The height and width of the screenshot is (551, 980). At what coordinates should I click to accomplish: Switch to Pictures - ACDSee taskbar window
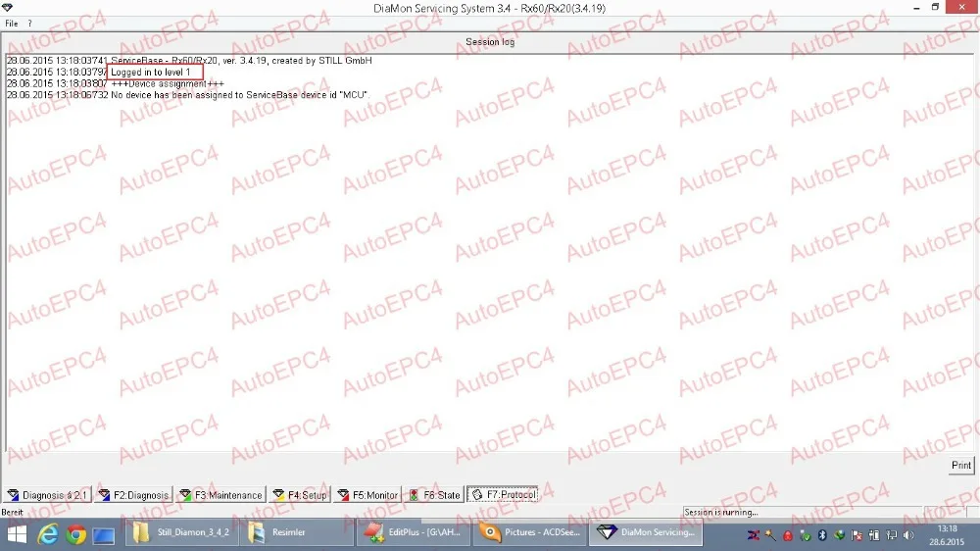pos(529,533)
